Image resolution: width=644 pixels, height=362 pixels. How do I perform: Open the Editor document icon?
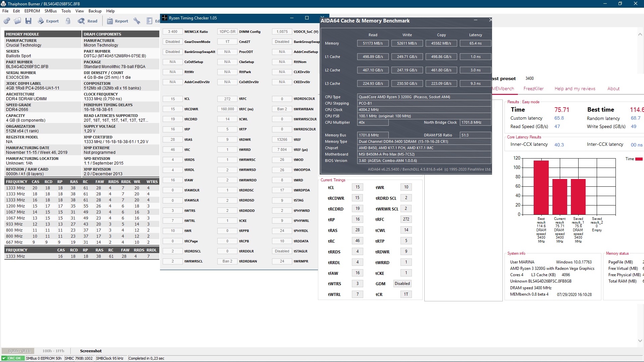tap(150, 21)
